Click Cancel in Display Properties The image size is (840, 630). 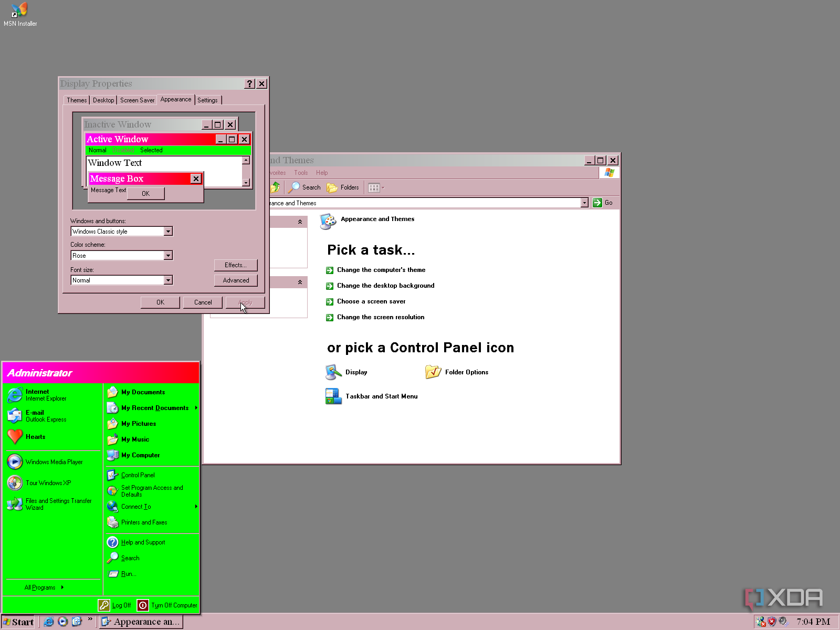point(203,302)
